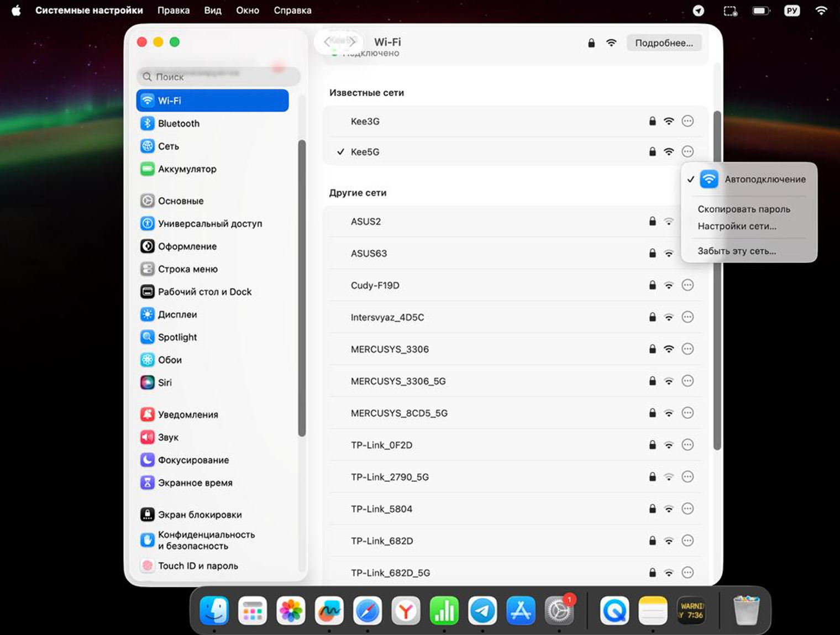The image size is (840, 635).
Task: Click Настройки сети in the context menu
Action: (737, 226)
